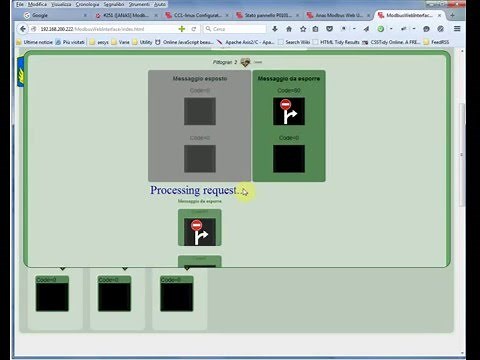The height and width of the screenshot is (360, 480).
Task: Open the FeedRSS bookmark folder
Action: click(x=436, y=42)
